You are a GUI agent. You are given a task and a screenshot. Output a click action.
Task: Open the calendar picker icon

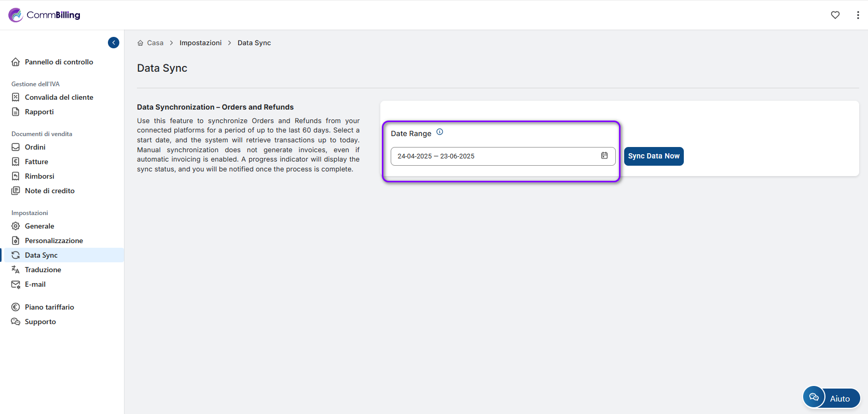click(x=604, y=156)
